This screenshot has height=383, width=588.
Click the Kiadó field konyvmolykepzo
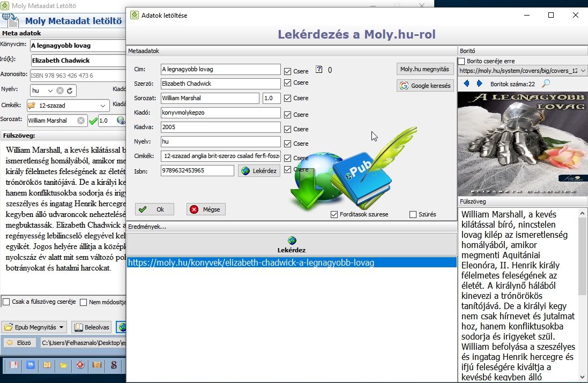click(x=220, y=112)
